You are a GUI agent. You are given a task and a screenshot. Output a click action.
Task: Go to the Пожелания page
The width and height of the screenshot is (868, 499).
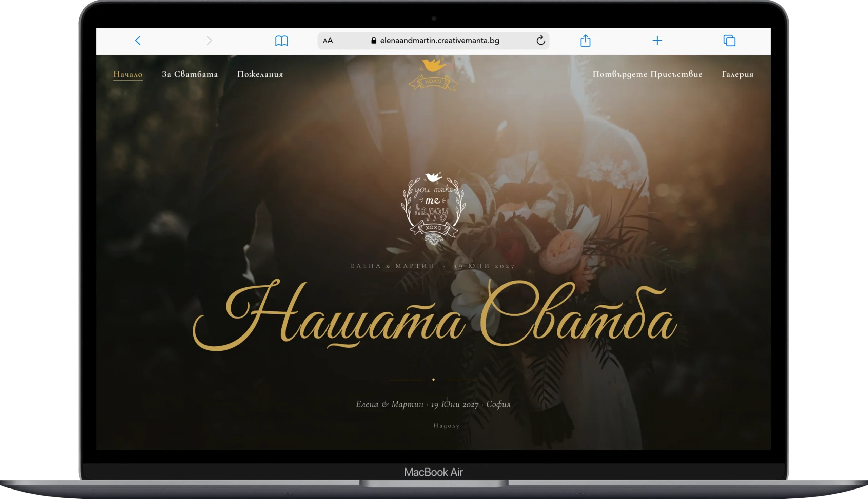click(x=260, y=74)
